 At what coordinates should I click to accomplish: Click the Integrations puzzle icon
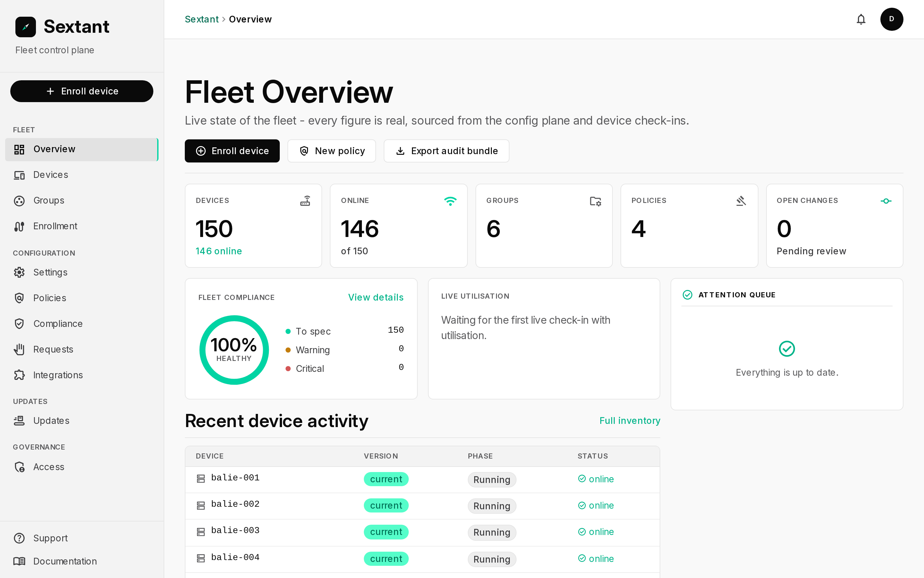(x=19, y=375)
